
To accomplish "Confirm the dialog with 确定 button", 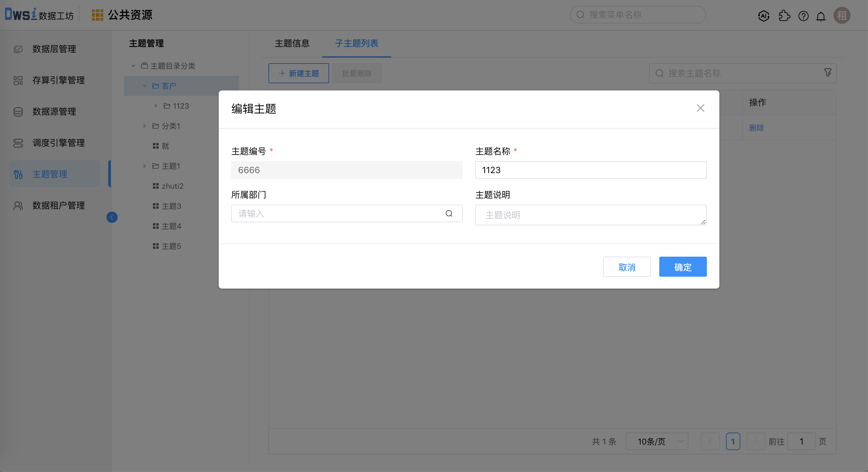I will tap(683, 266).
